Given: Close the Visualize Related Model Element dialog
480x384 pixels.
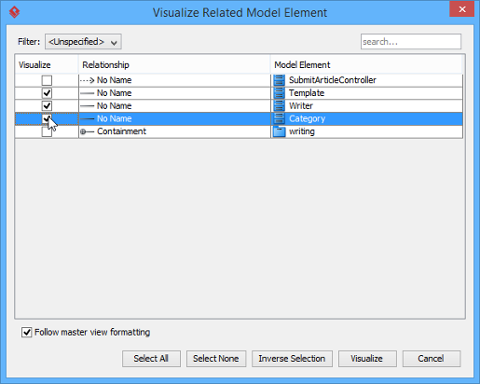Looking at the screenshot, I should click(462, 9).
